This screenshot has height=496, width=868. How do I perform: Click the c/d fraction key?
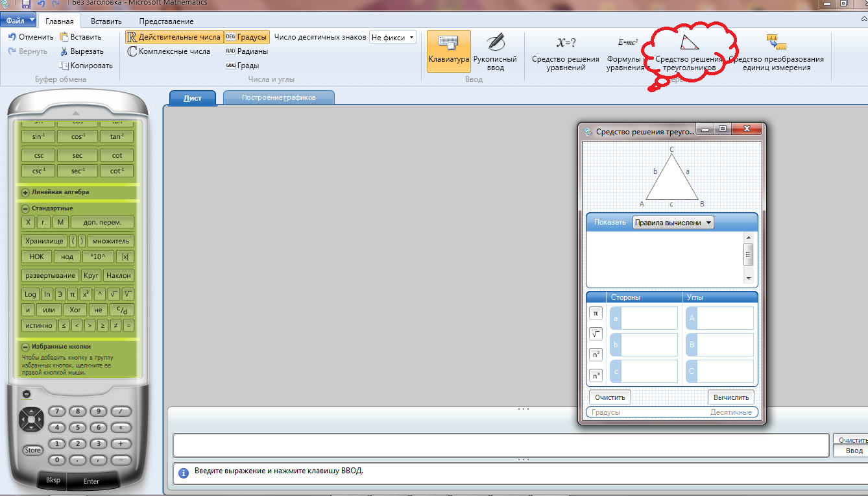click(x=122, y=310)
